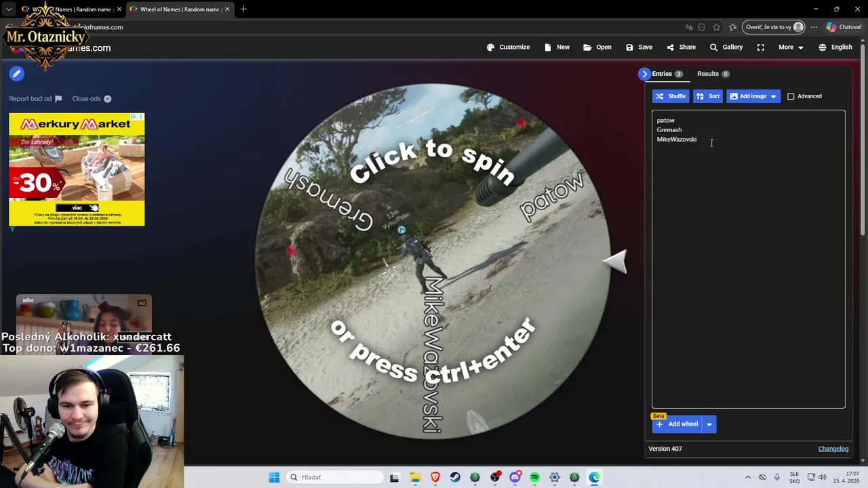Open browser settings and more menu
The height and width of the screenshot is (488, 868).
[x=814, y=27]
